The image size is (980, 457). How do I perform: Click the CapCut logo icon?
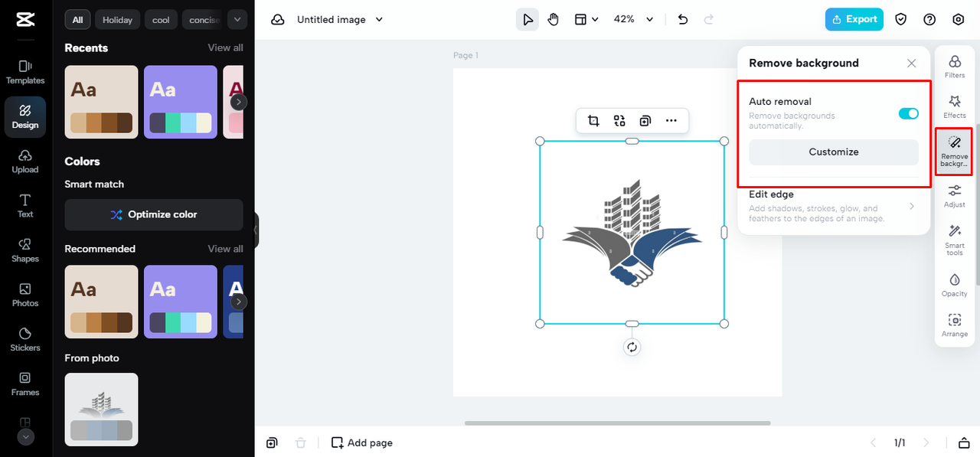(x=24, y=20)
